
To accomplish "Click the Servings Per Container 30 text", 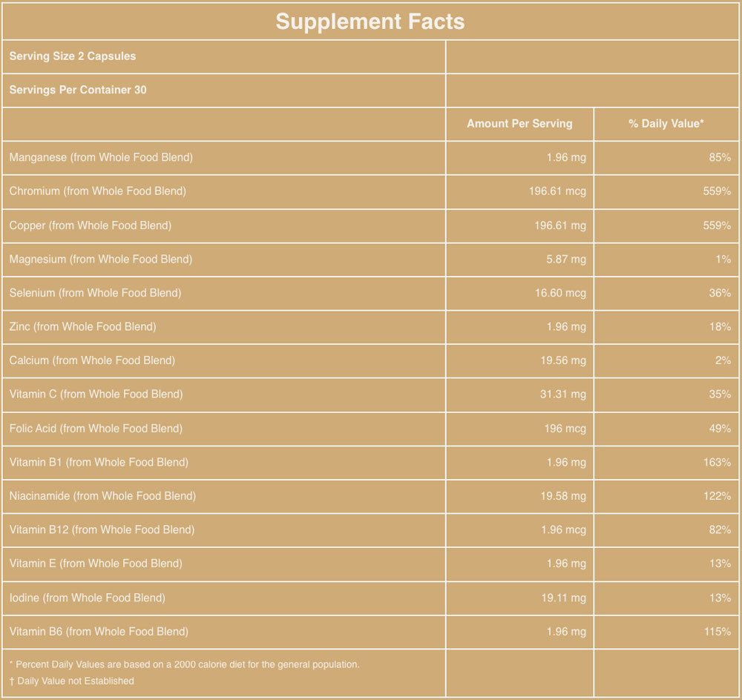I will click(x=78, y=90).
